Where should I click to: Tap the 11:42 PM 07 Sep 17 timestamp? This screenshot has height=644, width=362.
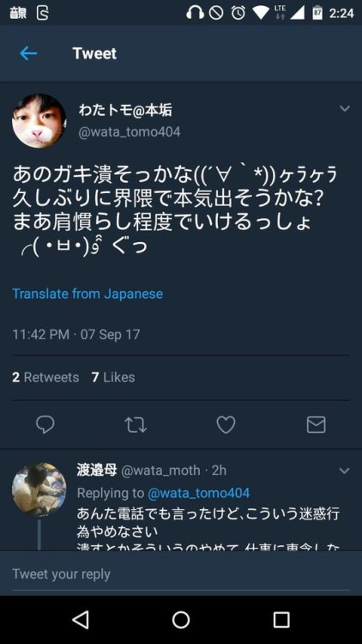(x=76, y=334)
